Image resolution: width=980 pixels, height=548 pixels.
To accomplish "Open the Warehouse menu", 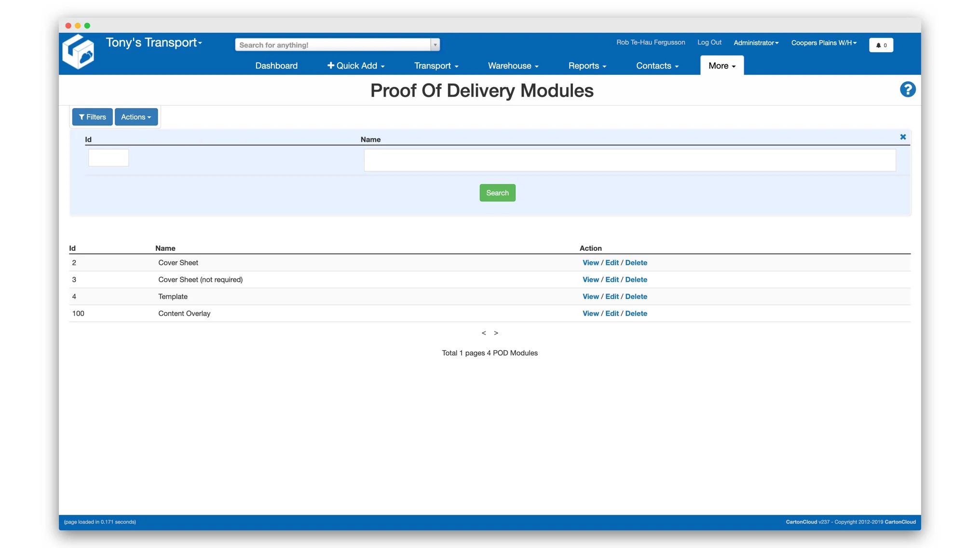I will (513, 66).
